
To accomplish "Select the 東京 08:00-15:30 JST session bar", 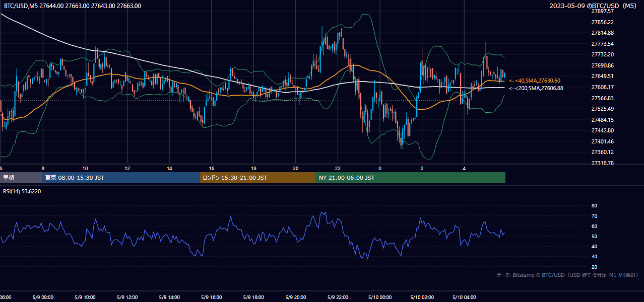I will (121, 178).
